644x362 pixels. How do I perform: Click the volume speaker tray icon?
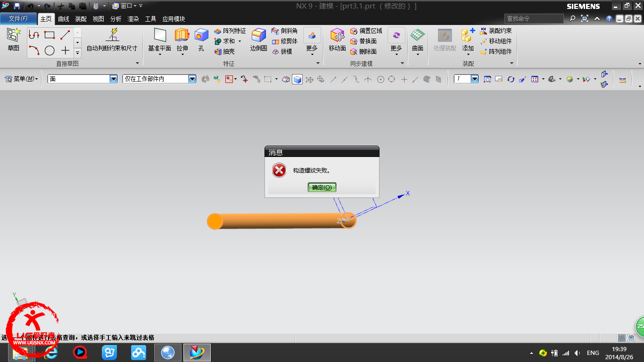click(x=578, y=353)
